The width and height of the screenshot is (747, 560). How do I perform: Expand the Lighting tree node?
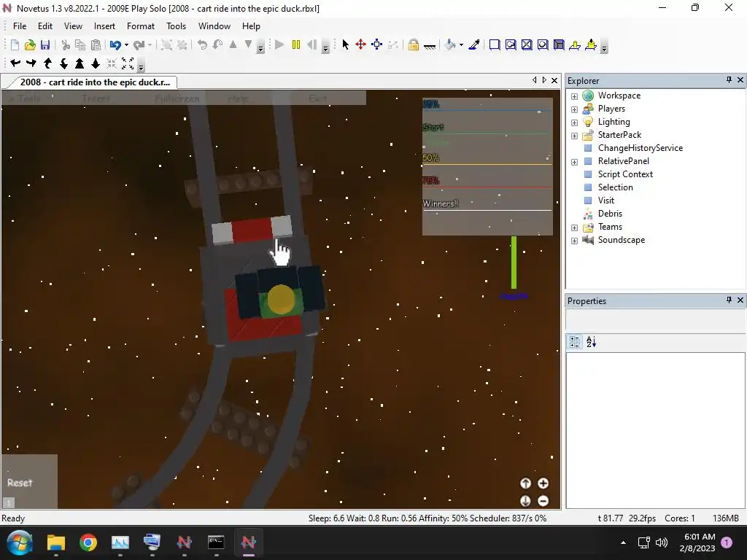coord(575,122)
